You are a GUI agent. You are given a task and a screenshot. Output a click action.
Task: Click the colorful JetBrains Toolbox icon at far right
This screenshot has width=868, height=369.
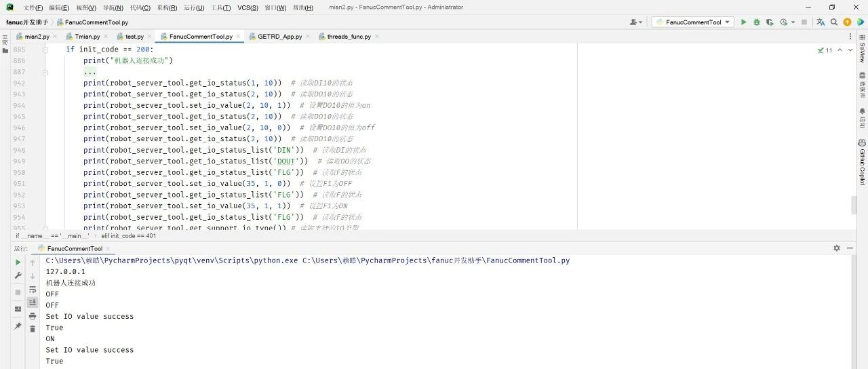(860, 22)
